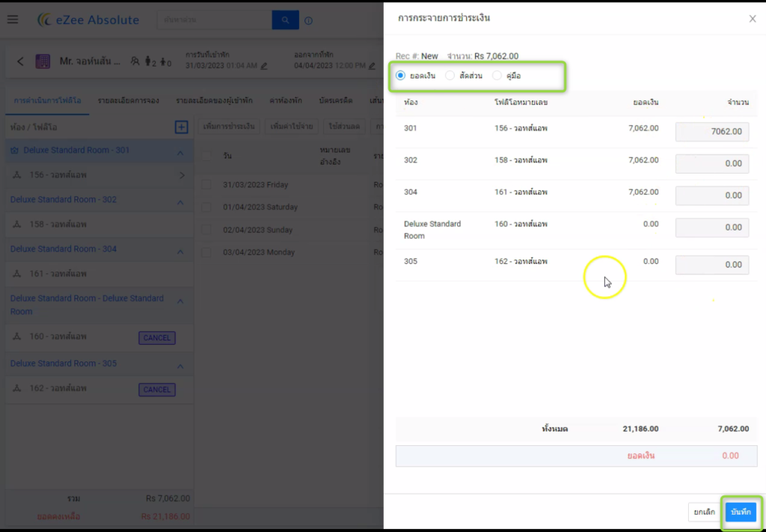Click the eZee Absolute logo
The width and height of the screenshot is (766, 532).
click(88, 19)
